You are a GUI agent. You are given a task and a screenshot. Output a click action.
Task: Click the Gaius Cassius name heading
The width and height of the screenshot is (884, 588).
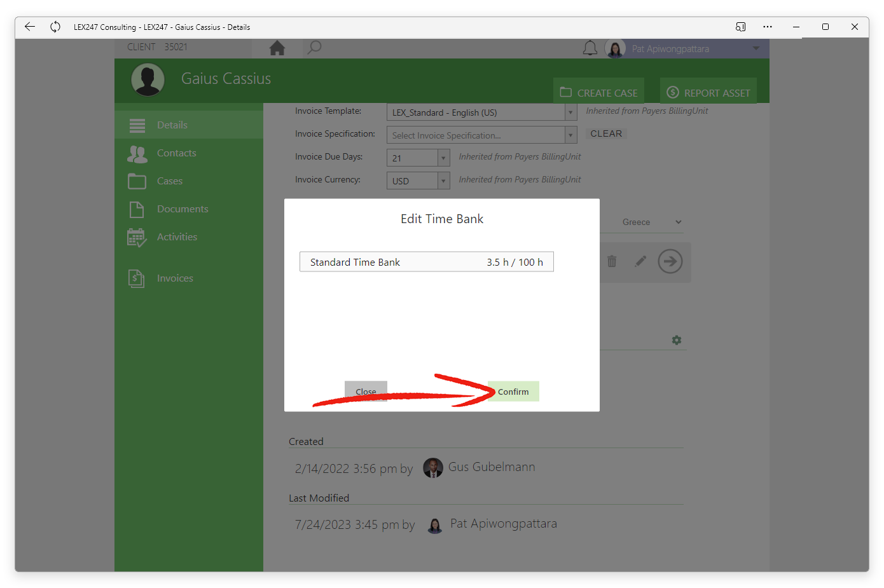pyautogui.click(x=226, y=79)
